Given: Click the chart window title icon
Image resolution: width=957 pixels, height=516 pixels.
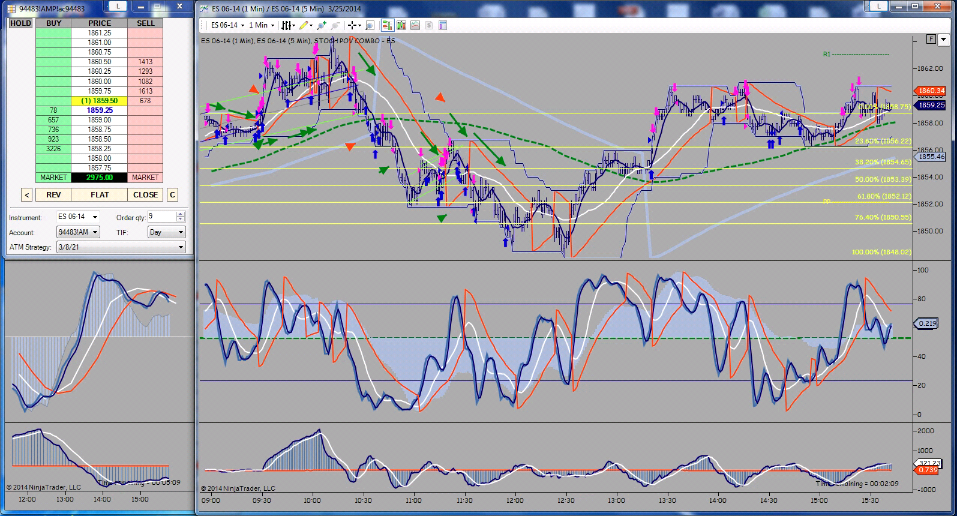Looking at the screenshot, I should tap(204, 9).
